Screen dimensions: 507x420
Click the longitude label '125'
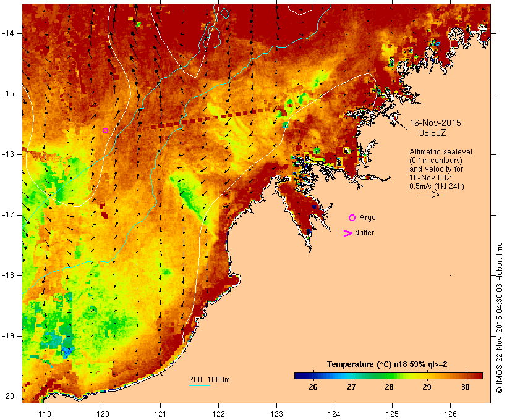tap(392, 414)
